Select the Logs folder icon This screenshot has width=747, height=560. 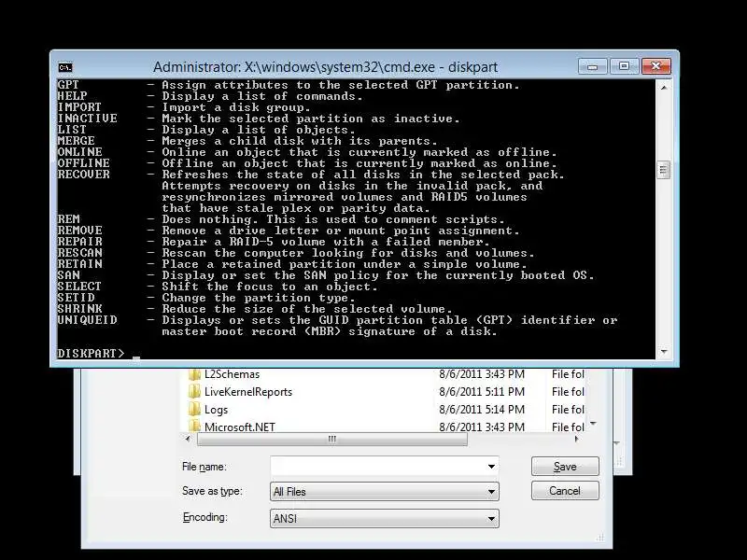click(194, 410)
